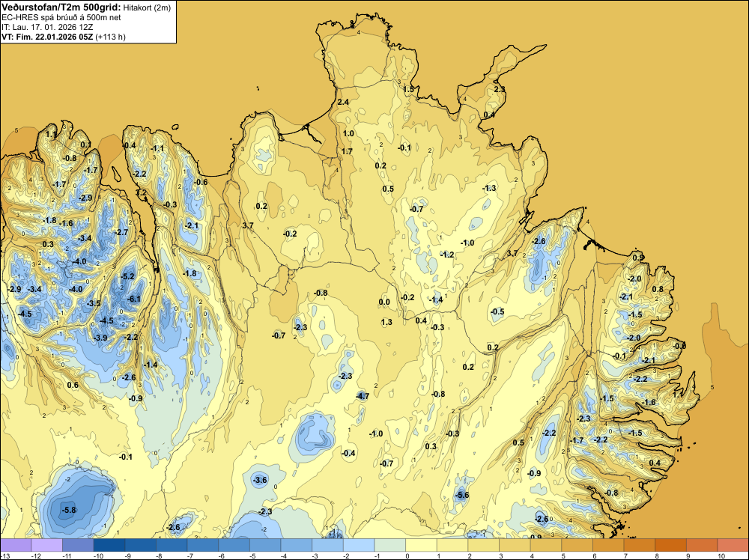The width and height of the screenshot is (749, 560).
Task: Select the 'IT: Lau. 17. 01. 2026 12Z' line
Action: [47, 27]
